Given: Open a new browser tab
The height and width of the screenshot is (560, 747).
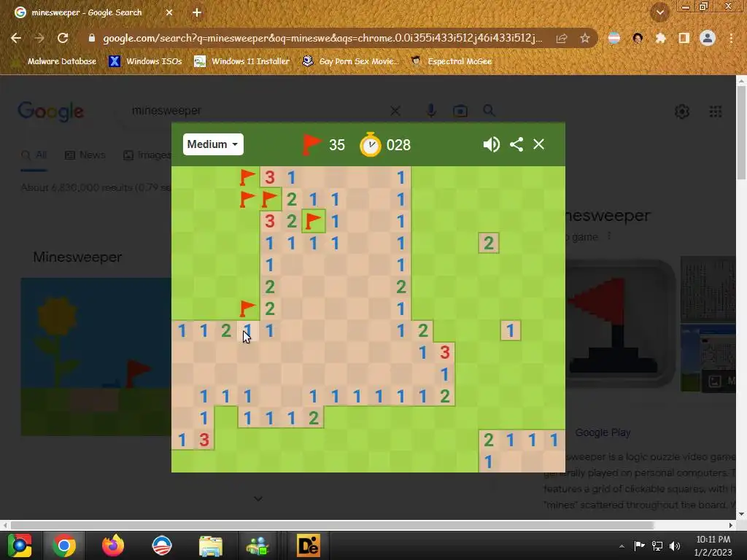Looking at the screenshot, I should [197, 13].
